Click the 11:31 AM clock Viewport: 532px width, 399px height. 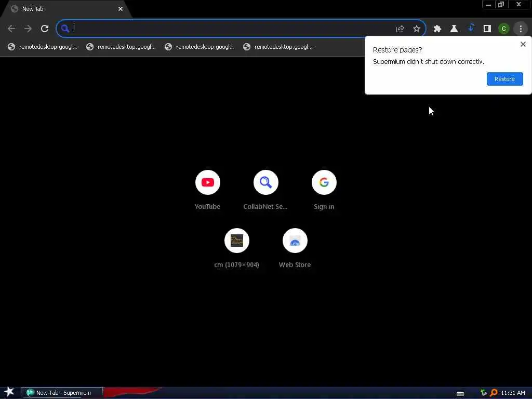pos(513,393)
